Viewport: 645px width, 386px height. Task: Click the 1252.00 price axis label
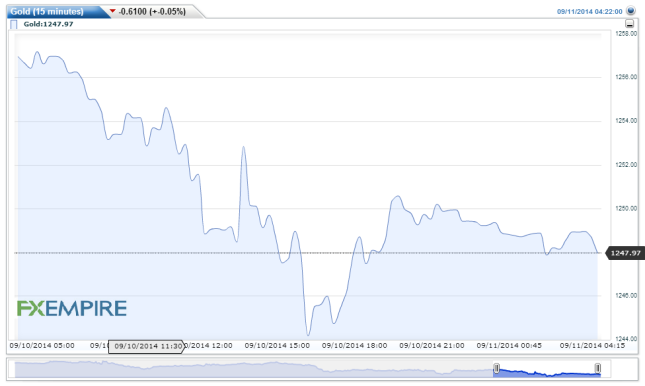[626, 165]
